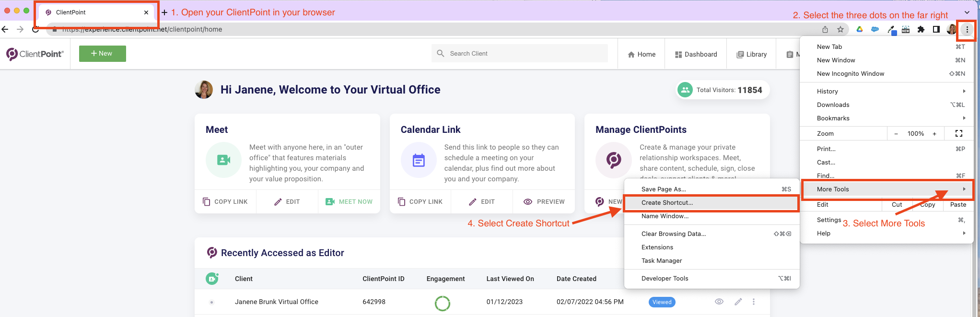Screen dimensions: 980x317
Task: Go back with the browser back arrow
Action: click(x=5, y=29)
